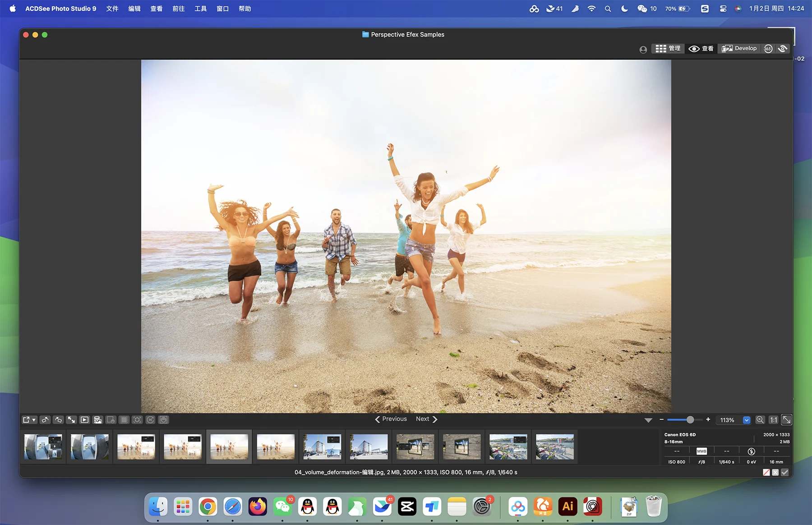Image resolution: width=812 pixels, height=525 pixels.
Task: Click the greyed-out image-with-minus toolbar icon
Action: [x=111, y=420]
